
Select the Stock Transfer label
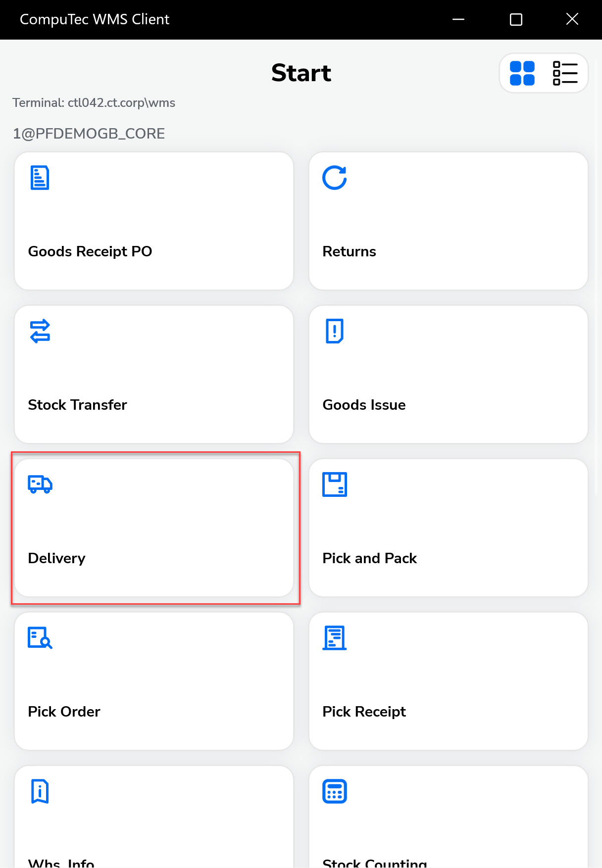coord(77,405)
